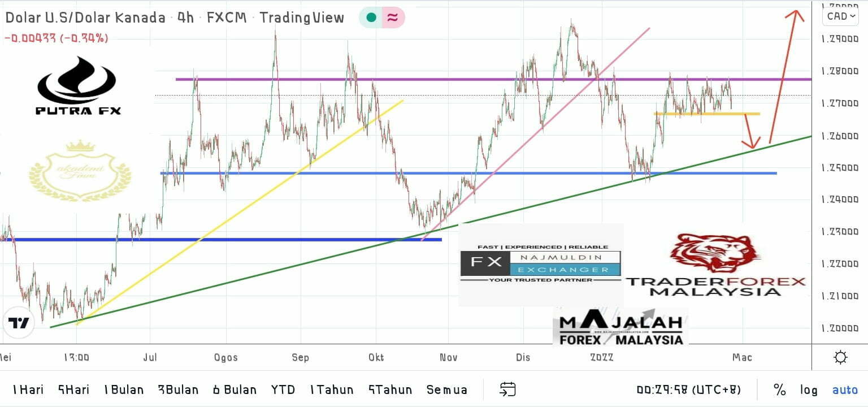Click the green market status dot
The image size is (868, 407).
click(x=371, y=18)
